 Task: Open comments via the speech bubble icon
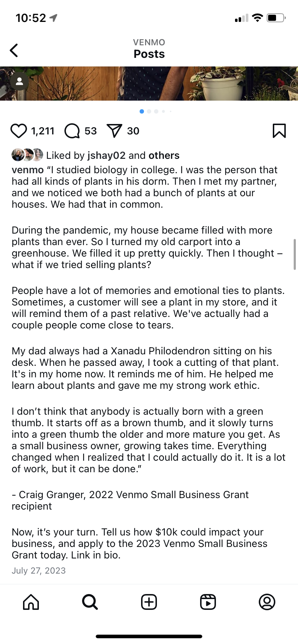tap(72, 131)
